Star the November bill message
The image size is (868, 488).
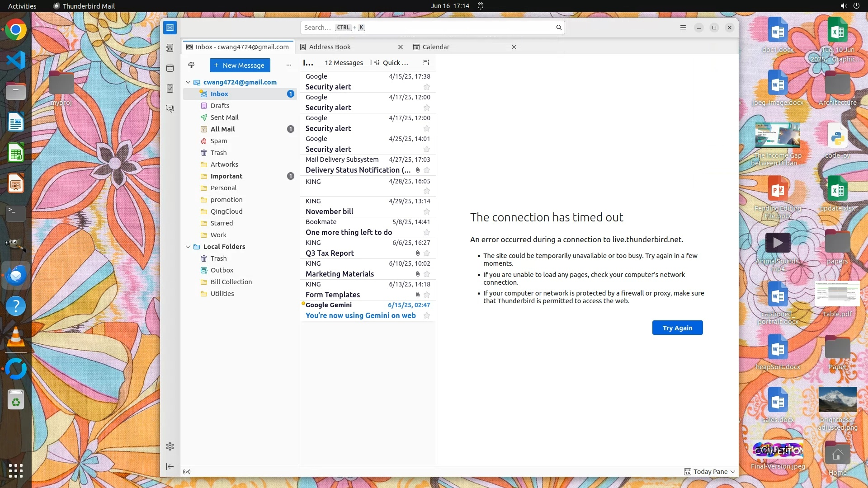coord(426,211)
